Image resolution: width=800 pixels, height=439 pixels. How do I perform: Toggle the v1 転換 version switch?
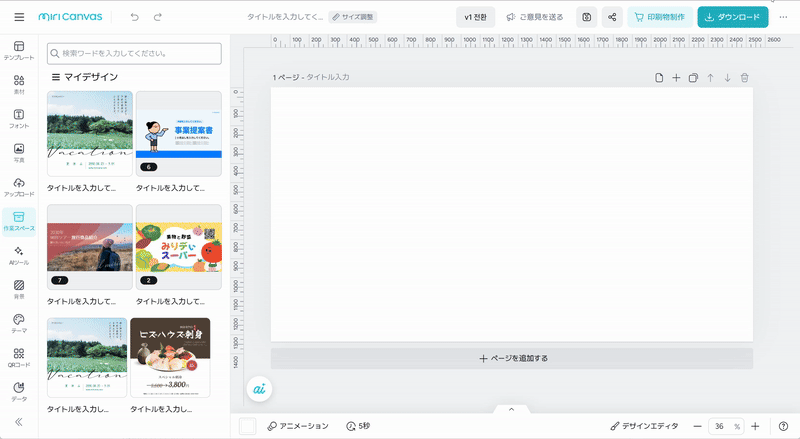[475, 17]
